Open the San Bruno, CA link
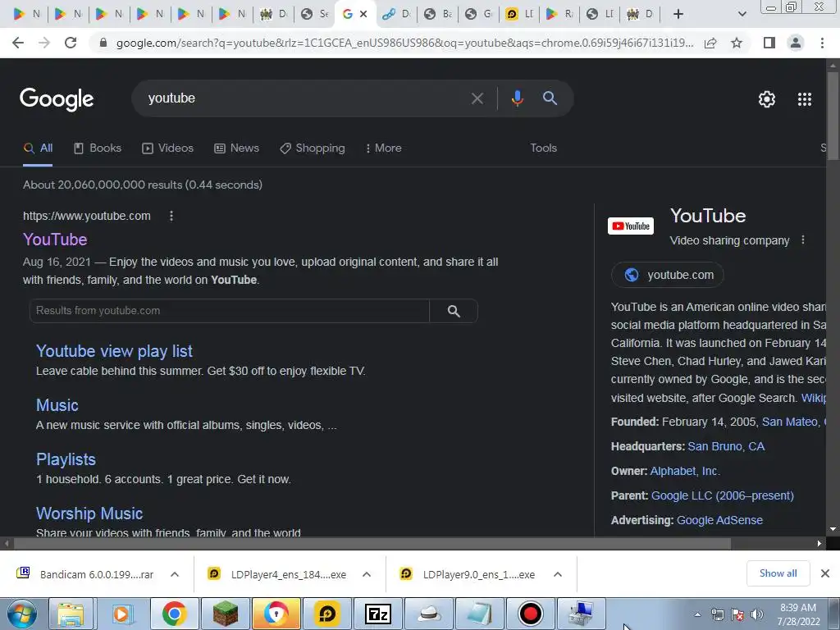 coord(726,446)
